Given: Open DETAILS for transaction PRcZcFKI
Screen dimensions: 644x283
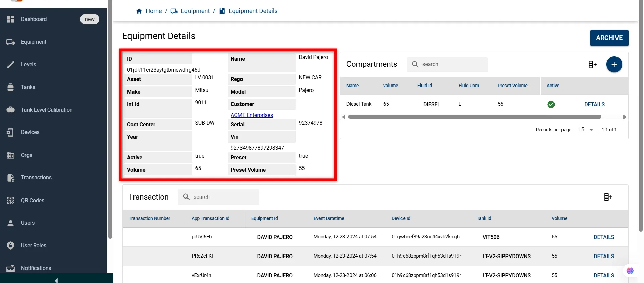Looking at the screenshot, I should coord(604,256).
